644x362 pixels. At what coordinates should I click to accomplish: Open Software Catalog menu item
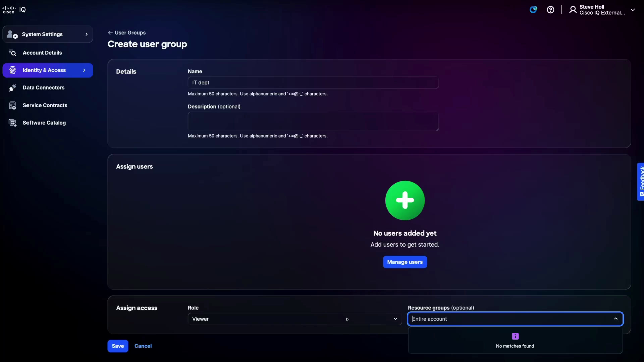48,123
